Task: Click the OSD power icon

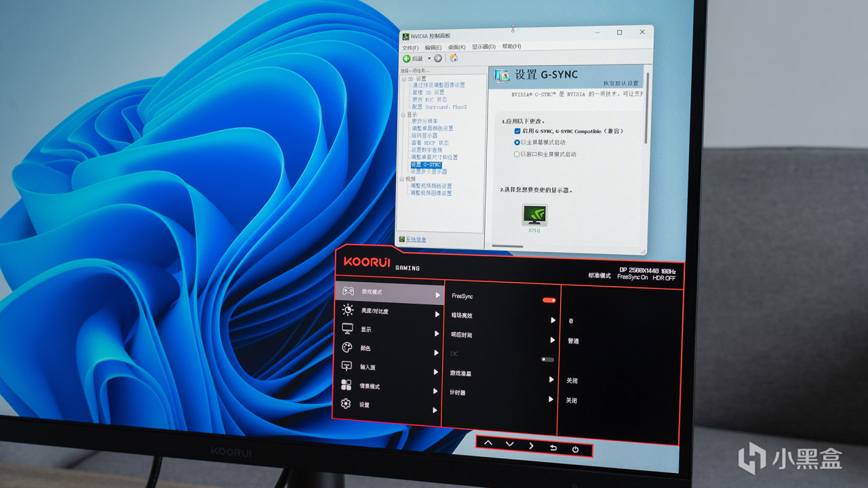Action: coord(575,449)
